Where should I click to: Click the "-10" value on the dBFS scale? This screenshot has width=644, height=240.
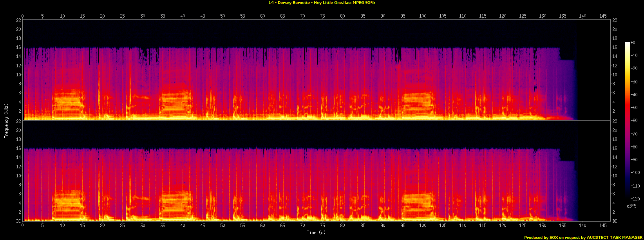(x=635, y=55)
